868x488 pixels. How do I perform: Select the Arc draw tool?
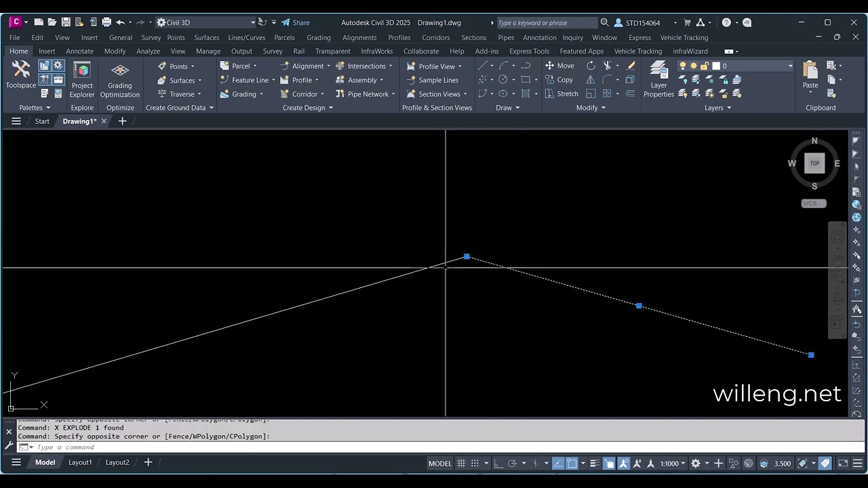point(503,66)
